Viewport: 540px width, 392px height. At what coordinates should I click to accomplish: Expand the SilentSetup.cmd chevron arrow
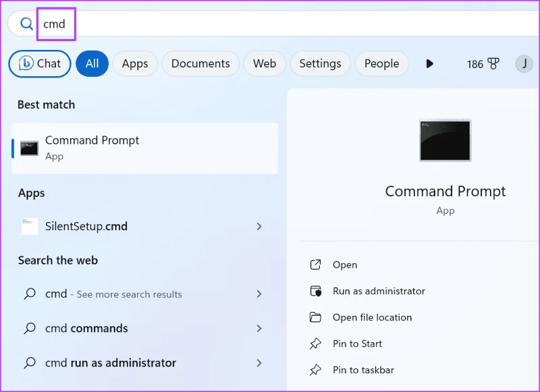[259, 226]
